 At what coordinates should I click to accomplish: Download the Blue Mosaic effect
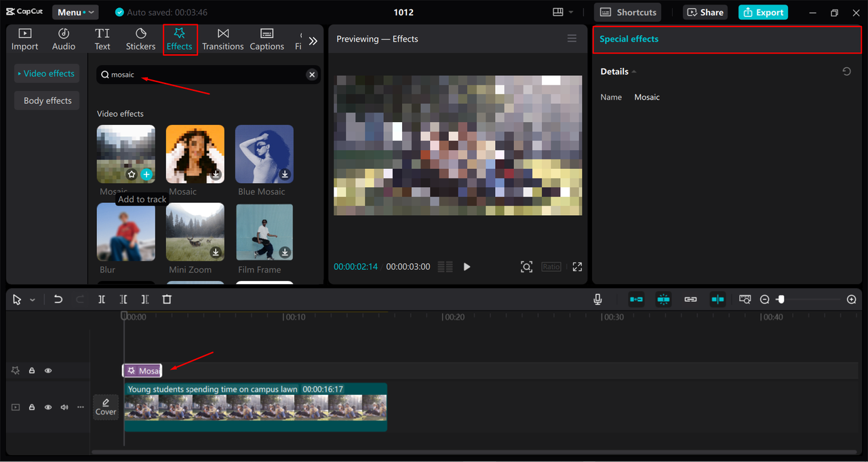pyautogui.click(x=285, y=174)
